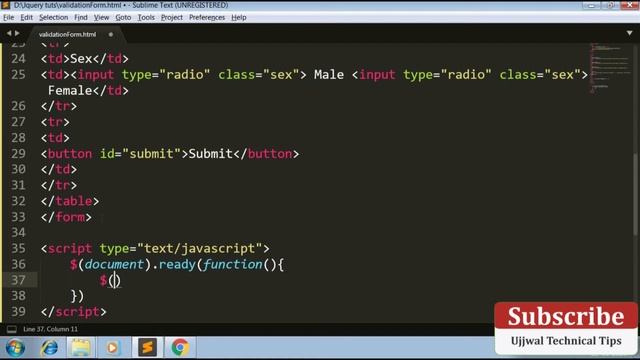Click Line 37, Column 11 status text
The height and width of the screenshot is (360, 640).
click(51, 329)
